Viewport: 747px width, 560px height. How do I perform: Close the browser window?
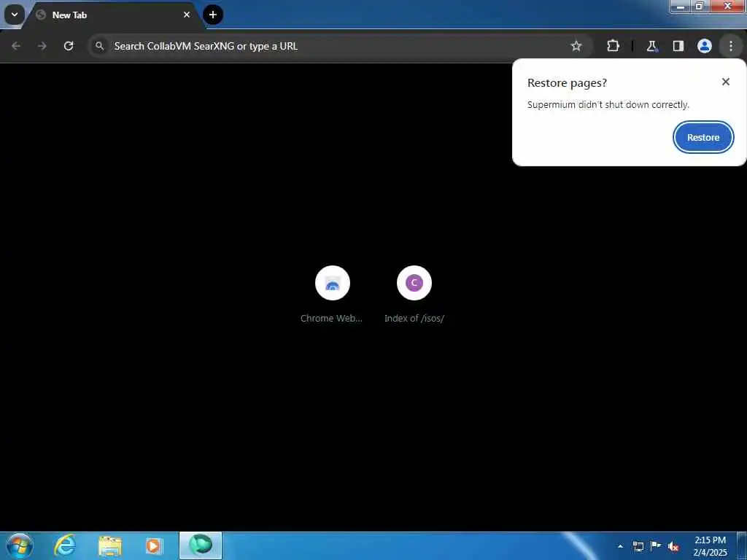(727, 6)
